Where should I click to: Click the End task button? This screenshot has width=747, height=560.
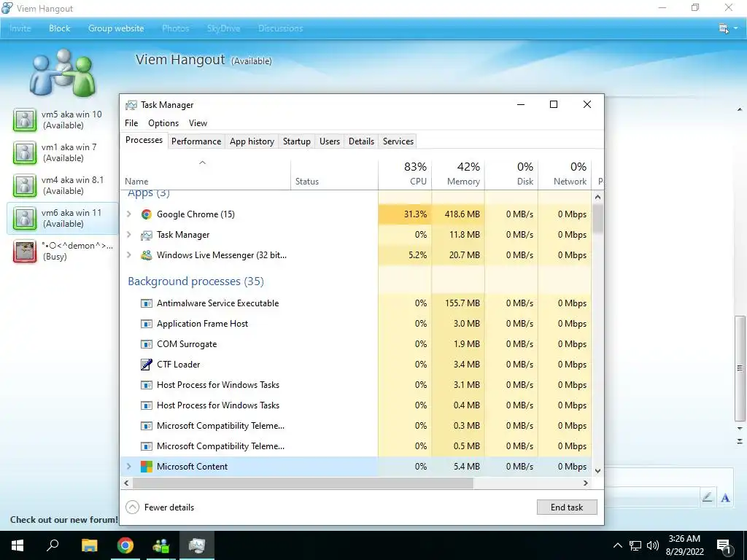[567, 507]
